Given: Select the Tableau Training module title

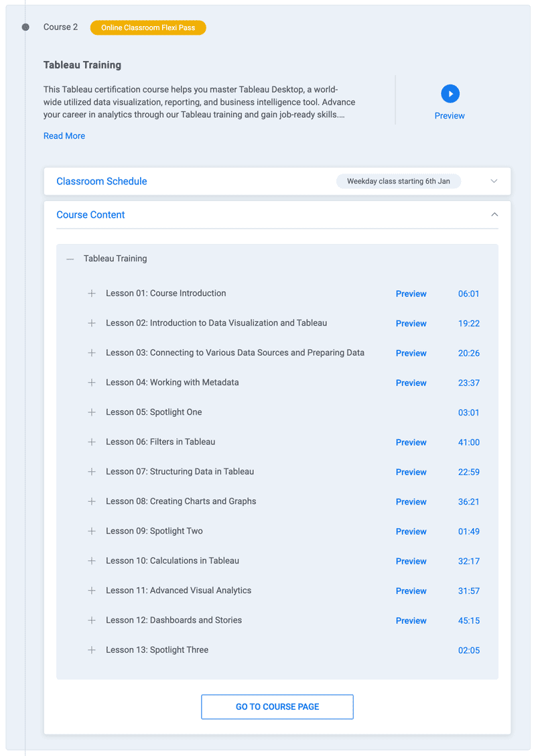Looking at the screenshot, I should [x=115, y=259].
